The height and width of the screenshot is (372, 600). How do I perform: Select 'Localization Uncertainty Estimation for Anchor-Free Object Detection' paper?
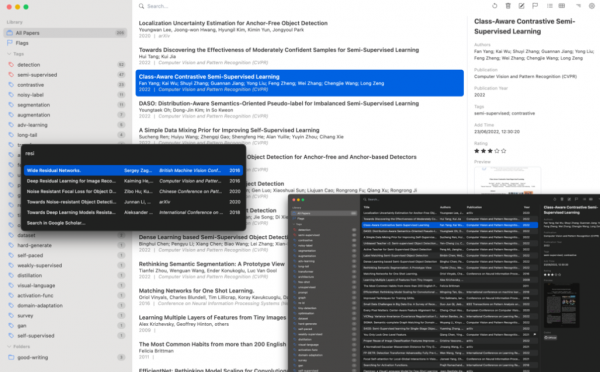(300, 29)
